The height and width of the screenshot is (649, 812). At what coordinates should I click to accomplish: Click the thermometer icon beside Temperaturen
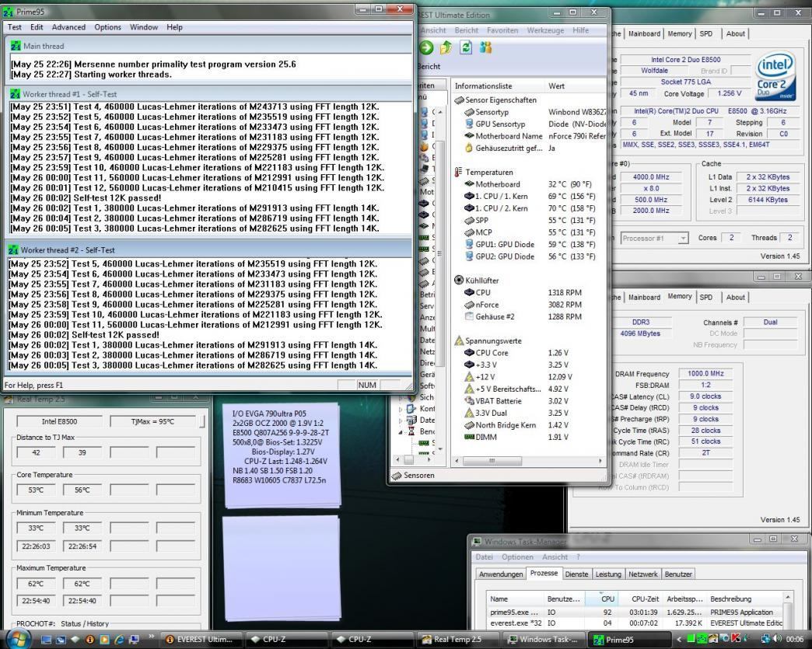click(458, 173)
